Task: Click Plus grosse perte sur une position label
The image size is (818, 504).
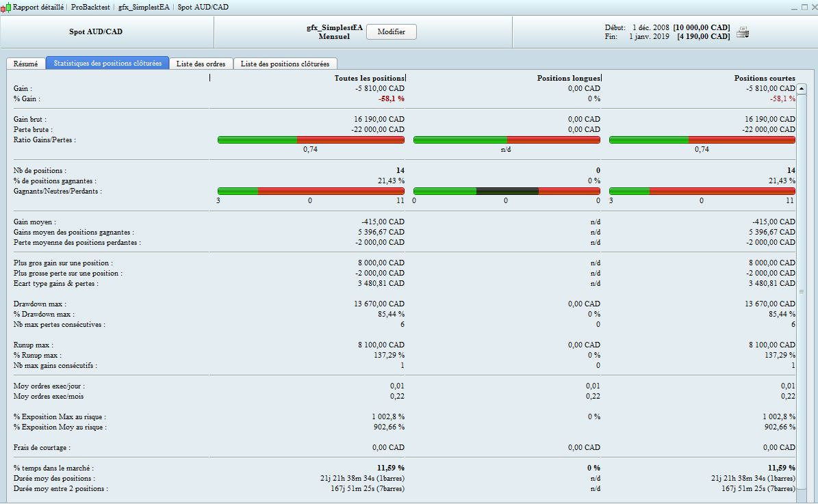Action: pos(68,273)
